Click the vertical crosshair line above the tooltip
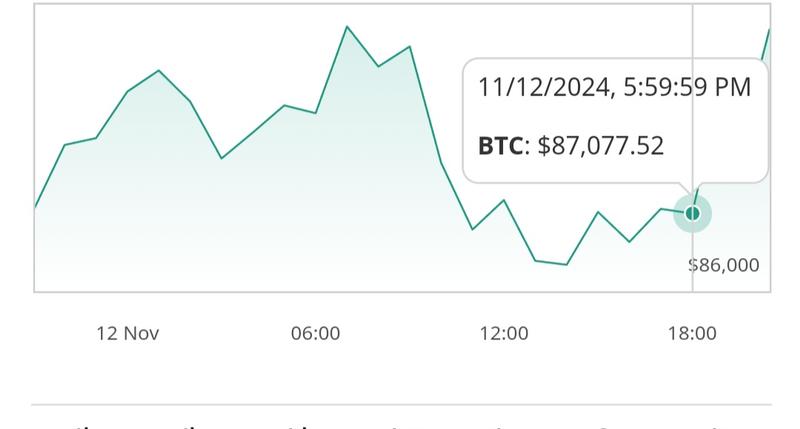800x429 pixels. point(692,30)
